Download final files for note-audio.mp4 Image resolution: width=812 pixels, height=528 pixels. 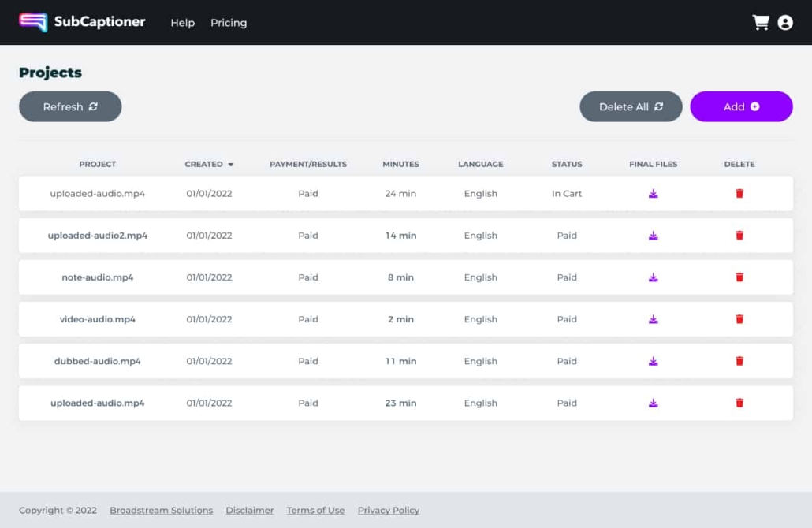point(653,277)
